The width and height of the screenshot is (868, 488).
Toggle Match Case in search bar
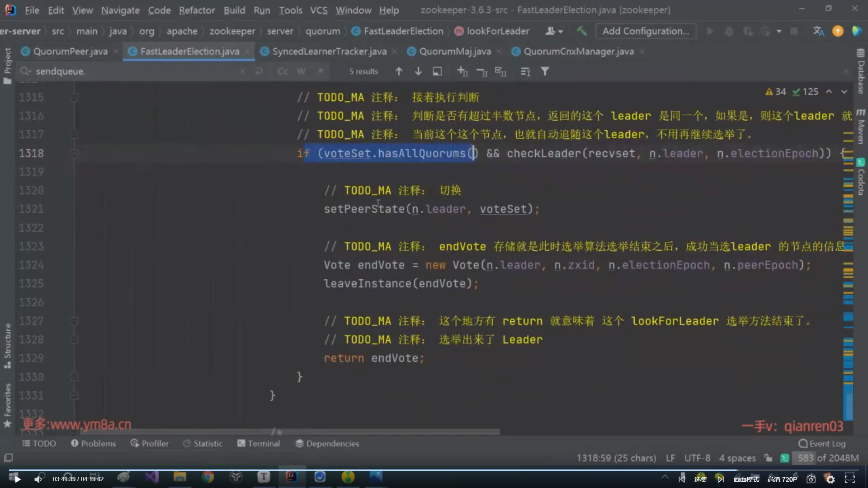pyautogui.click(x=283, y=71)
